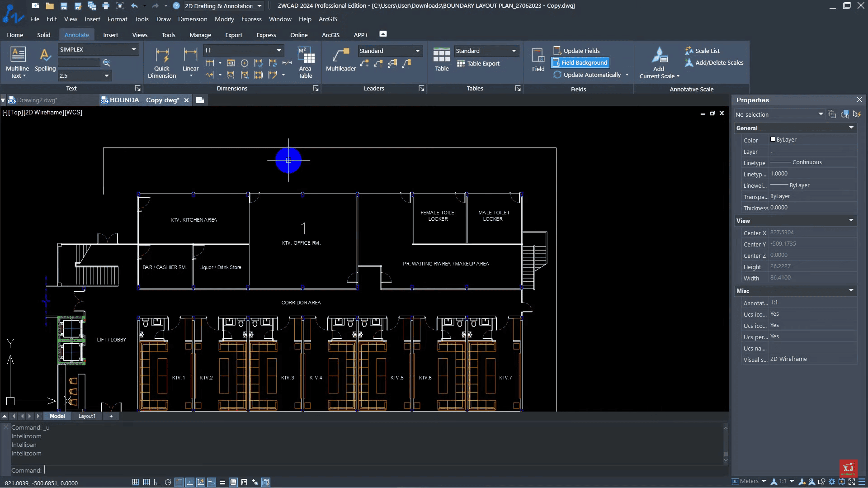Toggle Dynamic Input in status bar

point(212,482)
